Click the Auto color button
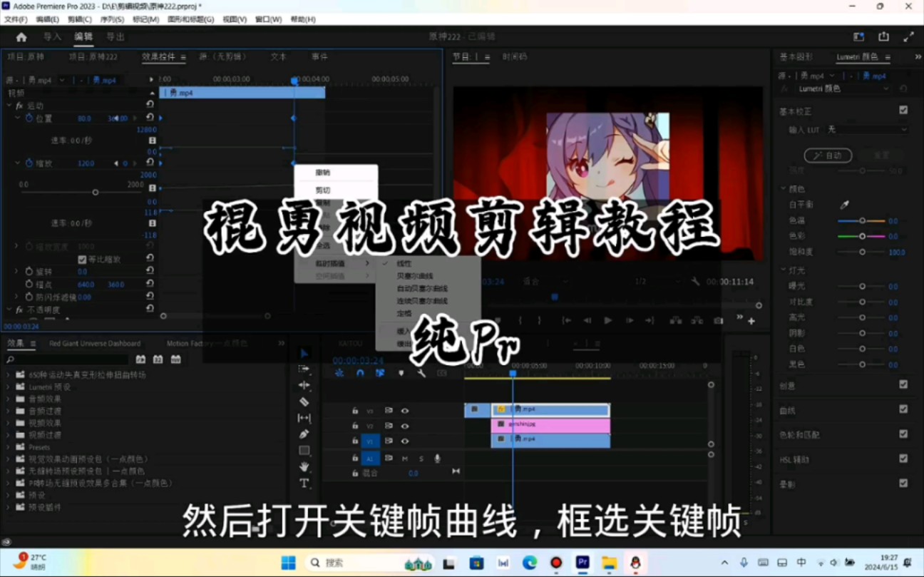 pos(828,155)
